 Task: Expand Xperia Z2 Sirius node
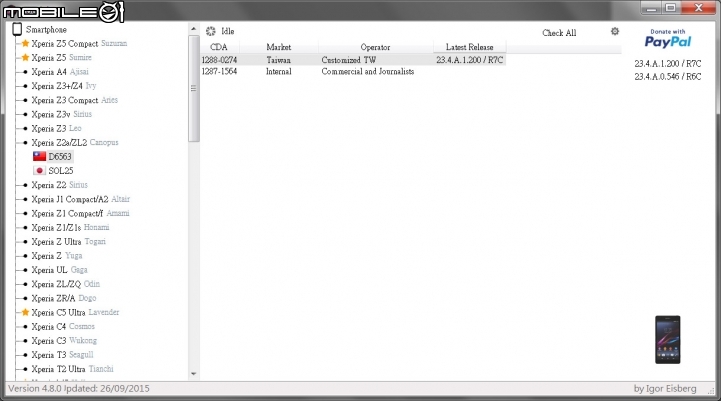pos(59,185)
